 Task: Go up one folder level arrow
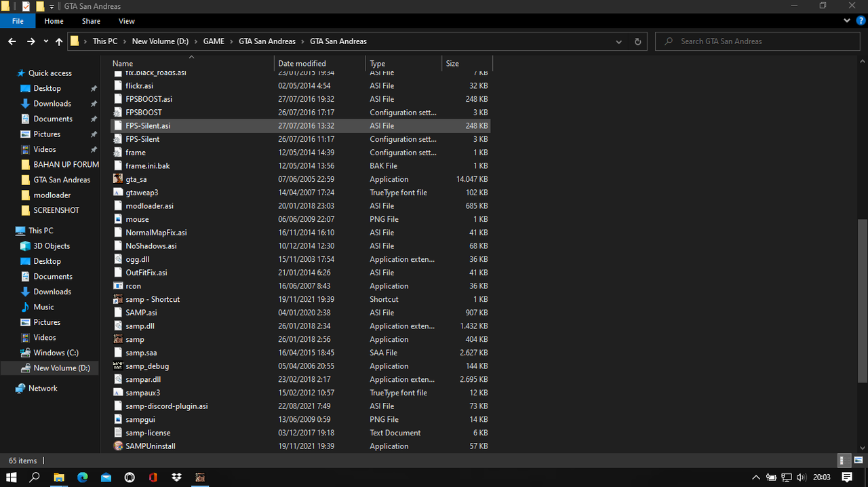point(59,41)
